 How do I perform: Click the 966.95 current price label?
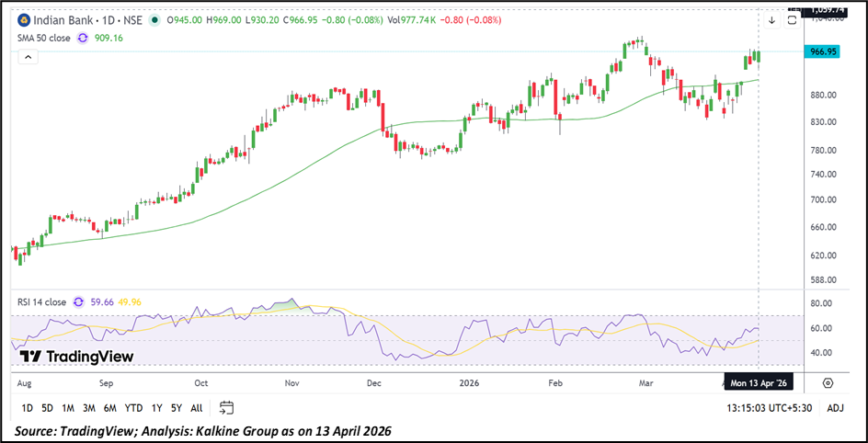pos(822,52)
